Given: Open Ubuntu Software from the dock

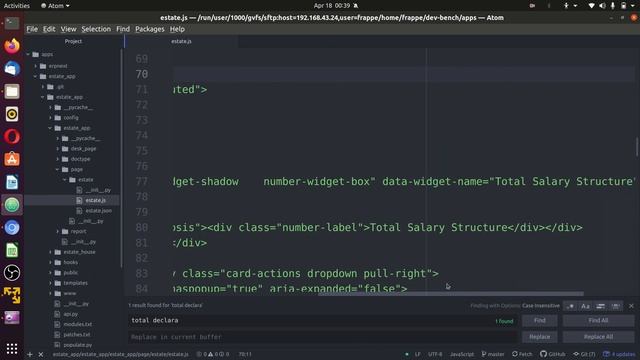Looking at the screenshot, I should [12, 159].
